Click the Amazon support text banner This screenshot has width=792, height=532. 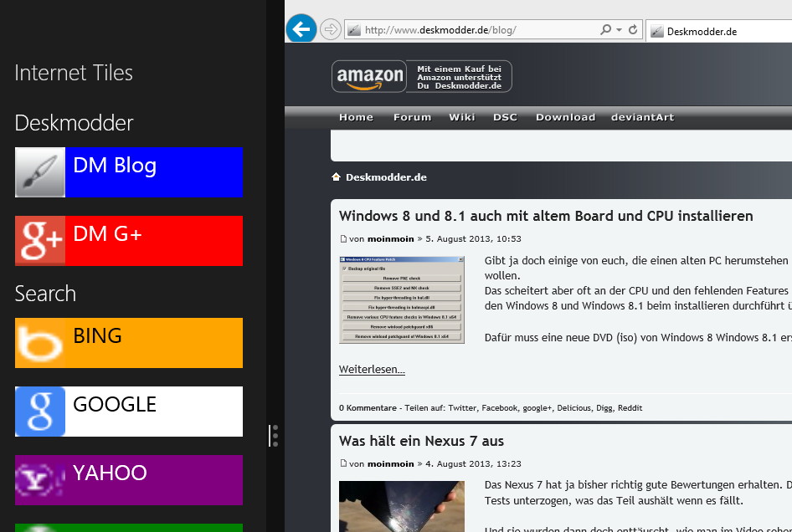[459, 77]
